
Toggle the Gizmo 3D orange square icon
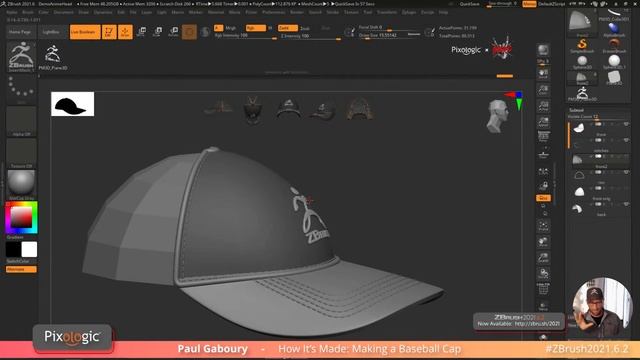tap(189, 32)
